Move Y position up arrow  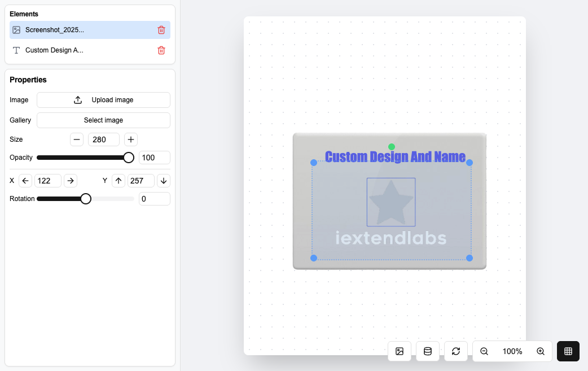tap(119, 181)
